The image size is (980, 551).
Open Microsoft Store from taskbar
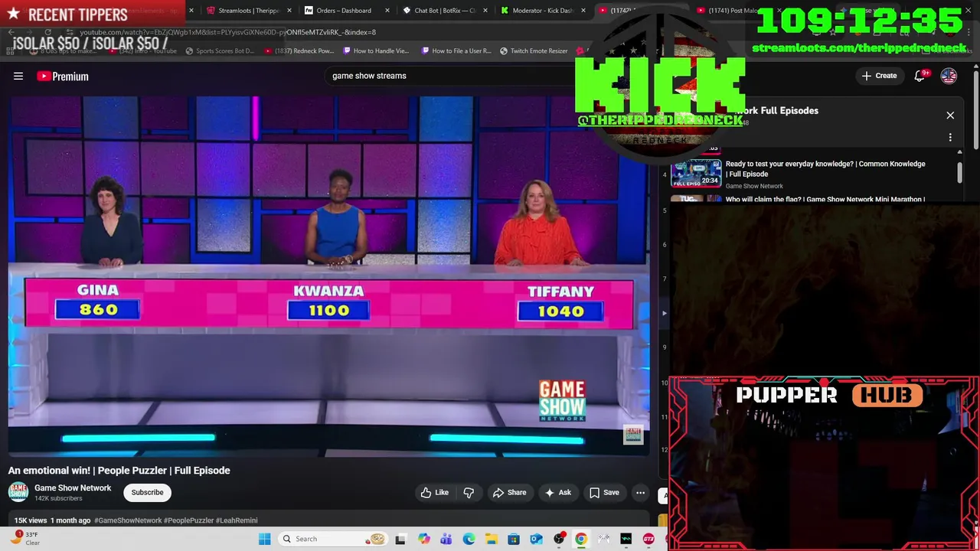tap(514, 539)
